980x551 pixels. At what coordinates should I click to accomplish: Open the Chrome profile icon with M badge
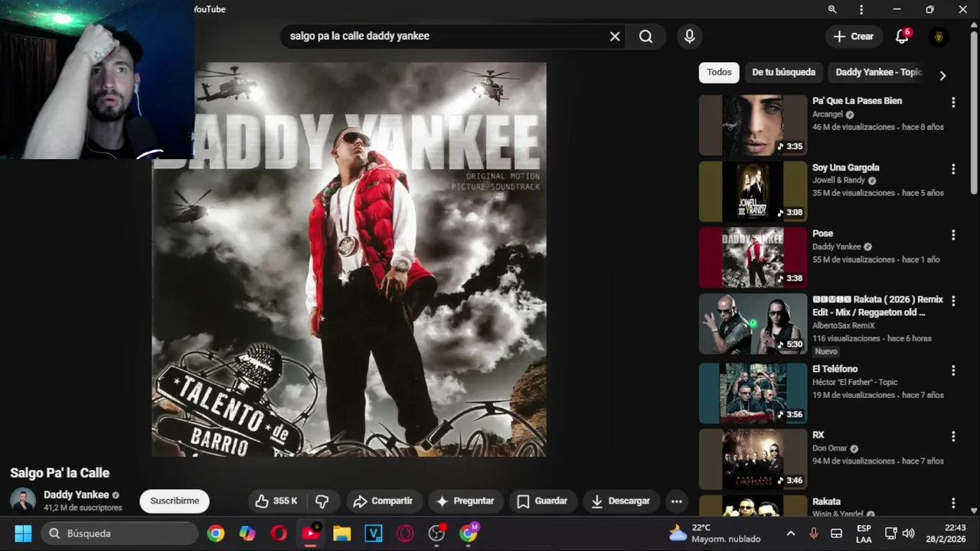(x=469, y=533)
